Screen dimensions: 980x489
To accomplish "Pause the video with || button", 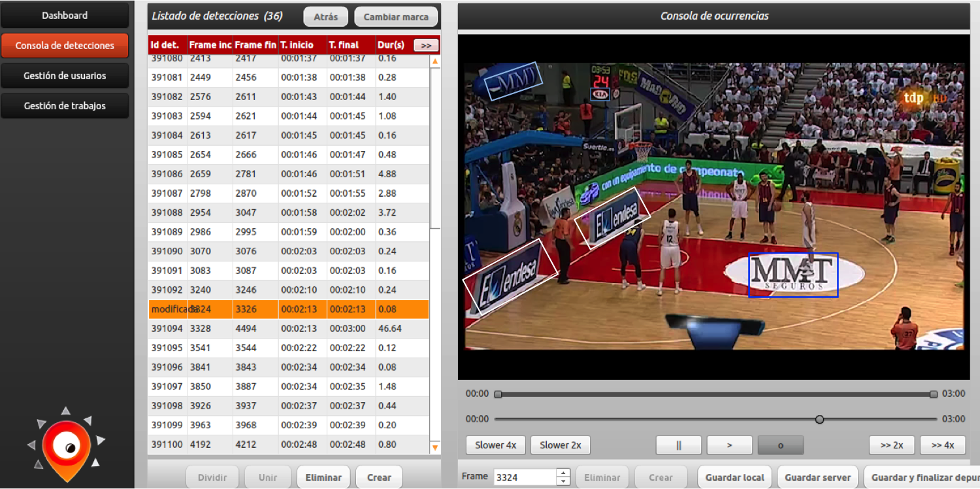I will [679, 445].
